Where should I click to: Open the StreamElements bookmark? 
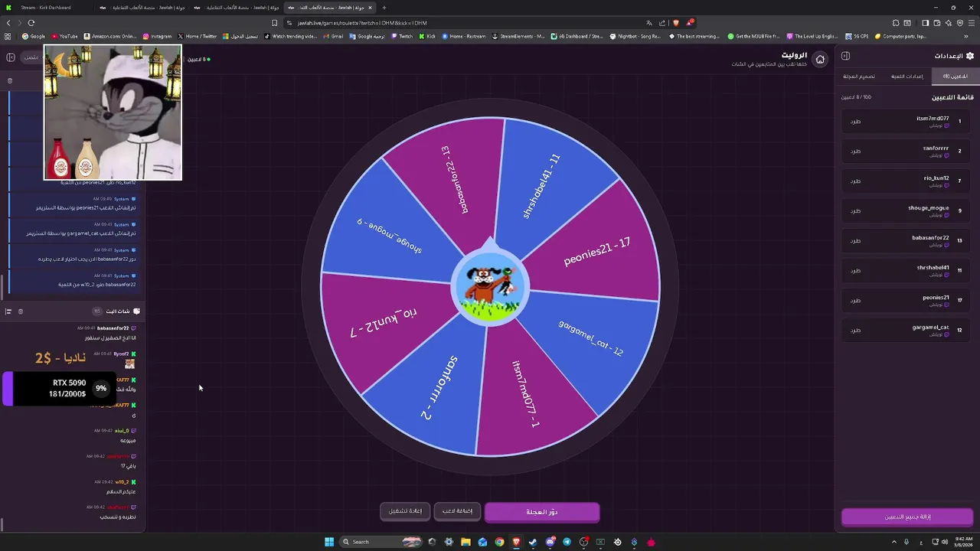point(520,36)
